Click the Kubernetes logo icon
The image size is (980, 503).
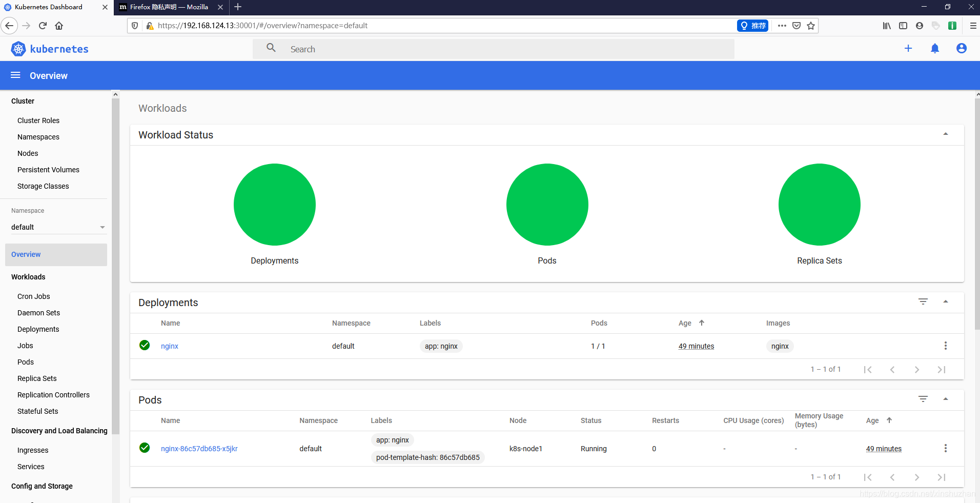(x=18, y=49)
